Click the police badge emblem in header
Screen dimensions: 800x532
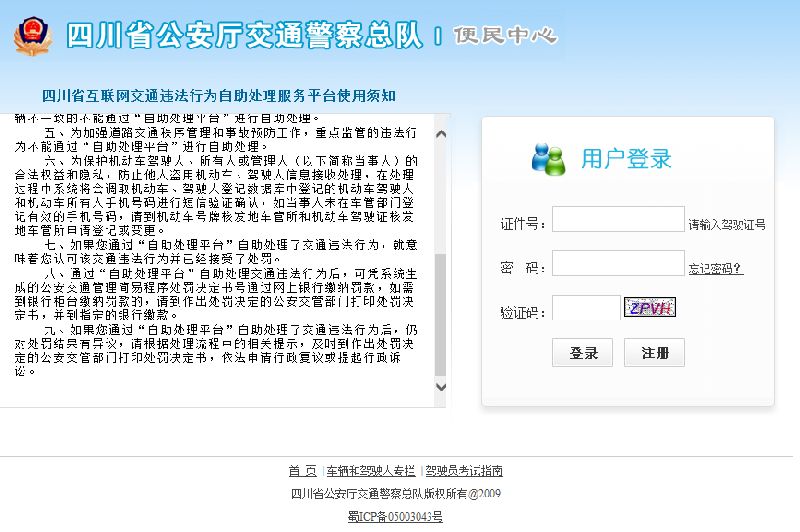[35, 35]
